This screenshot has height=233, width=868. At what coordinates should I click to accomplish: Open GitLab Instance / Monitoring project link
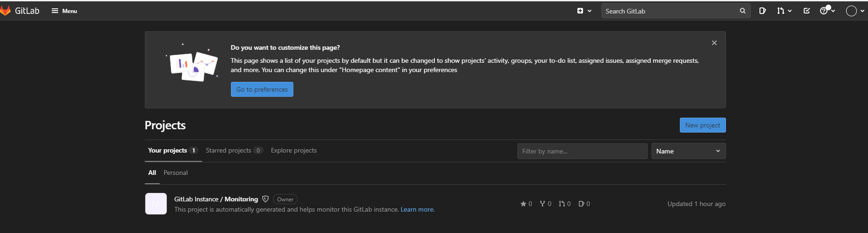coord(216,199)
